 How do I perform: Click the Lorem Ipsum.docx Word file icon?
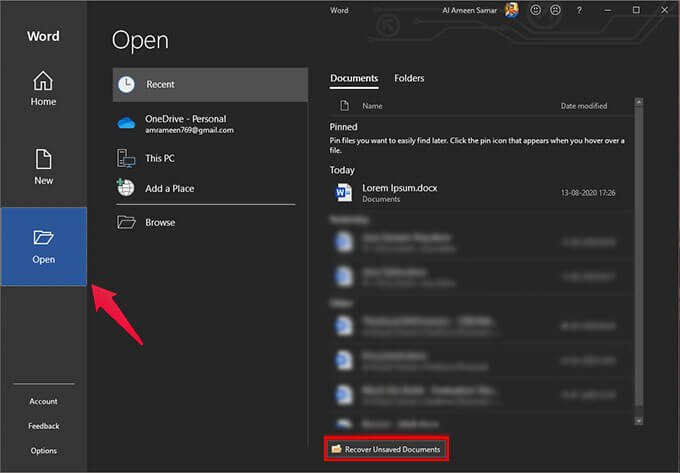click(344, 193)
